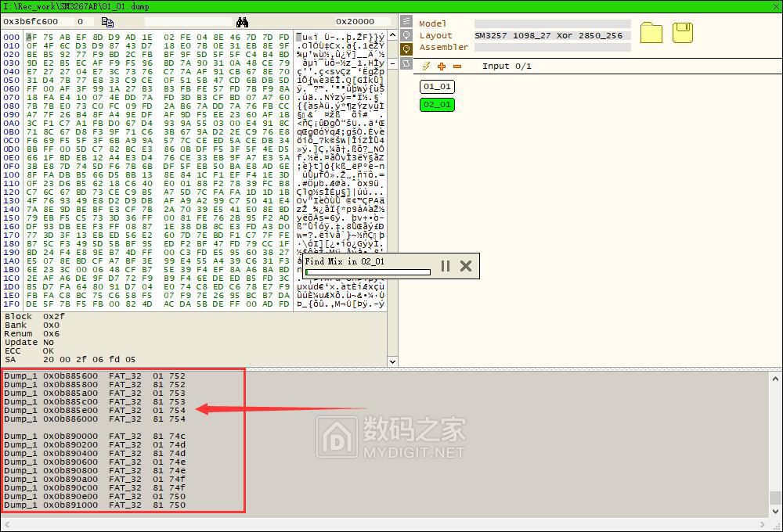The height and width of the screenshot is (532, 783).
Task: Remove an input with the orange minus
Action: click(457, 66)
